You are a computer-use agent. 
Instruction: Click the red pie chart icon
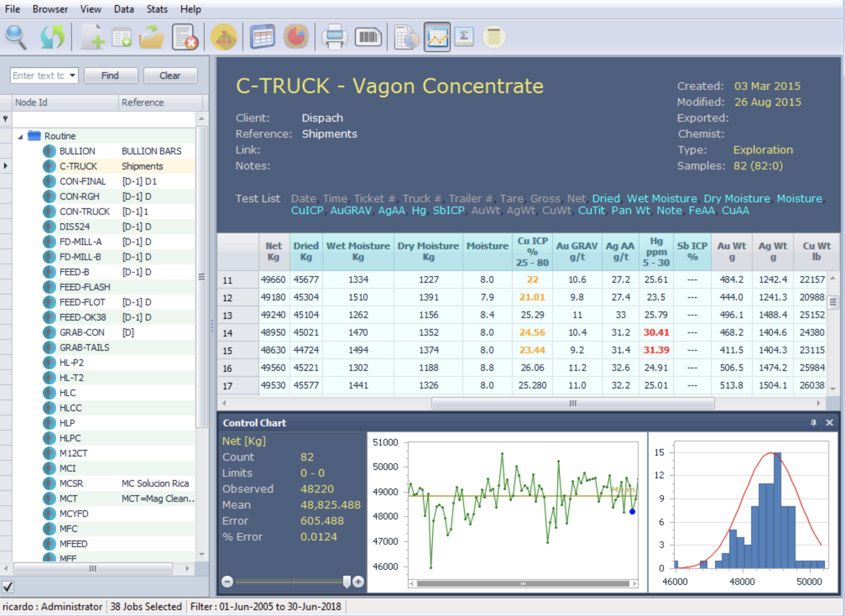[x=296, y=37]
